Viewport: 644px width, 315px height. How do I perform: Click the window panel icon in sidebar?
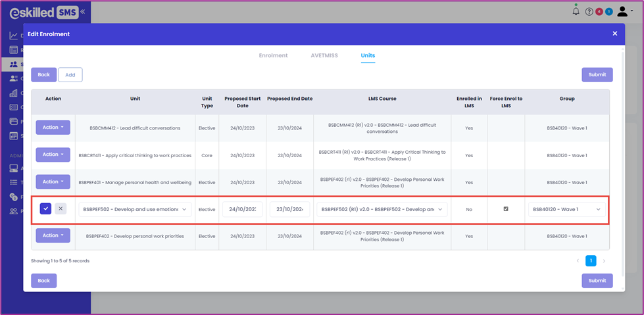14,122
